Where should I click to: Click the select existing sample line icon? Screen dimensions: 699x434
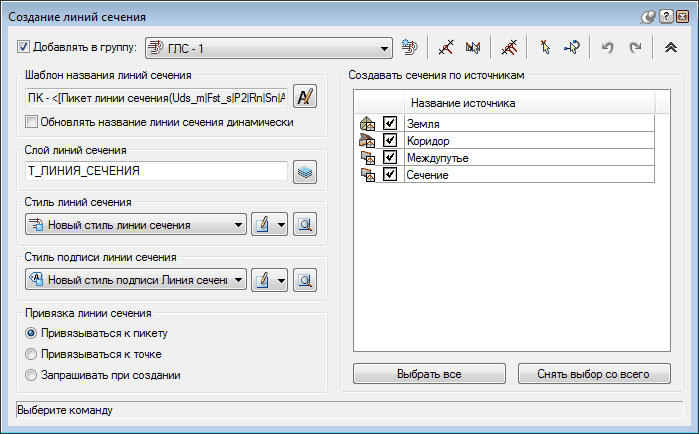[546, 47]
